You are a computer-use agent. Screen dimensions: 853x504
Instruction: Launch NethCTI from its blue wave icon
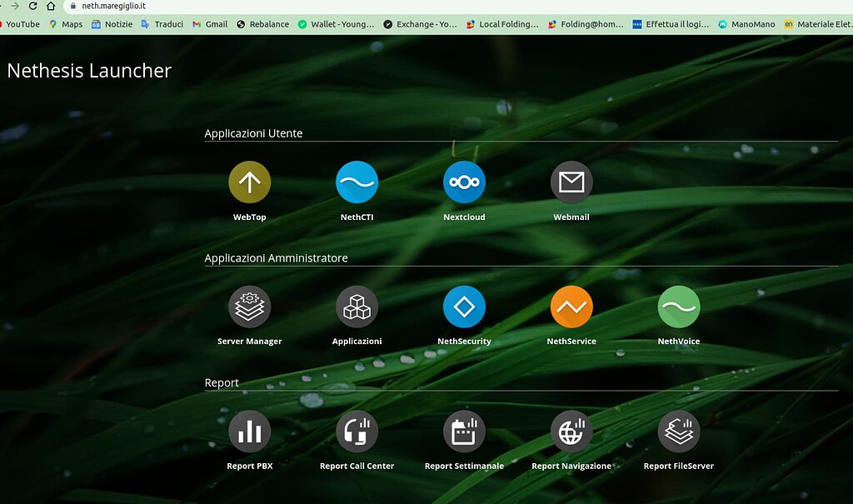pyautogui.click(x=357, y=182)
